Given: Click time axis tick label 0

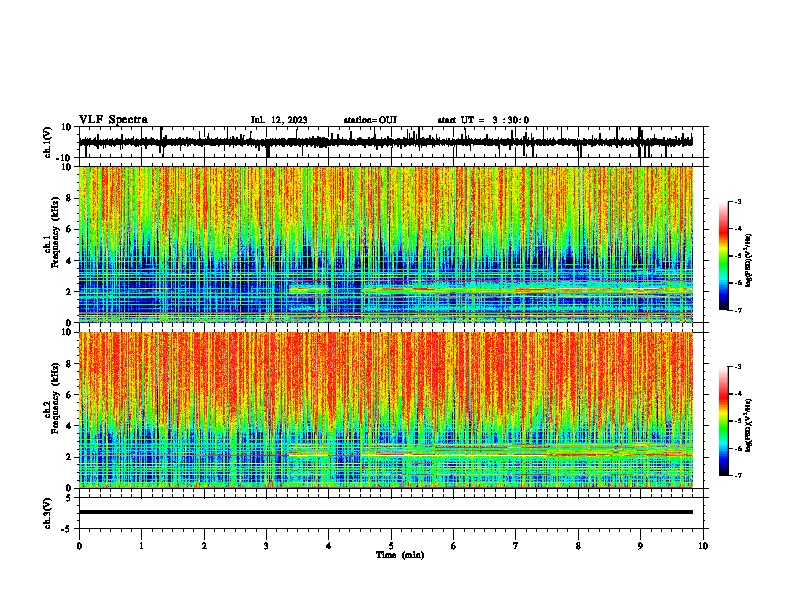Looking at the screenshot, I should coord(79,546).
